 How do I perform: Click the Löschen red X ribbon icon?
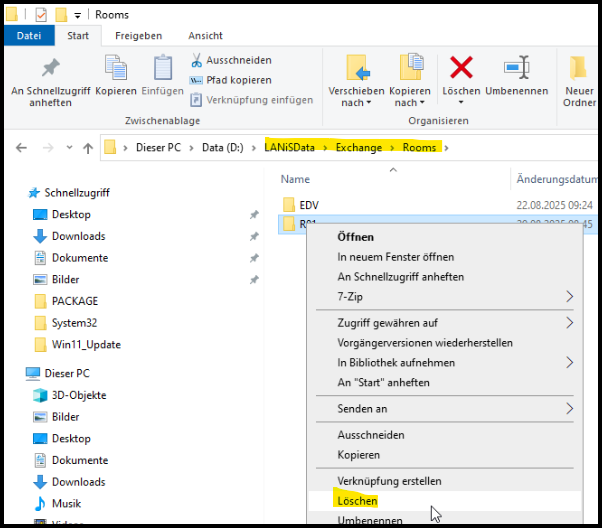(461, 68)
